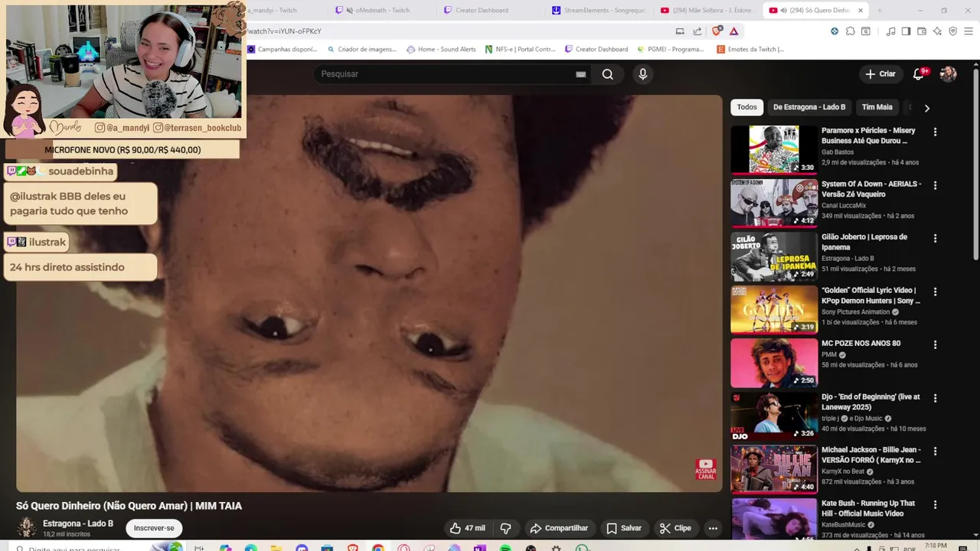Screen dimensions: 980x551
Task: Switch to StreamElements Songrequest tab
Action: pos(599,10)
